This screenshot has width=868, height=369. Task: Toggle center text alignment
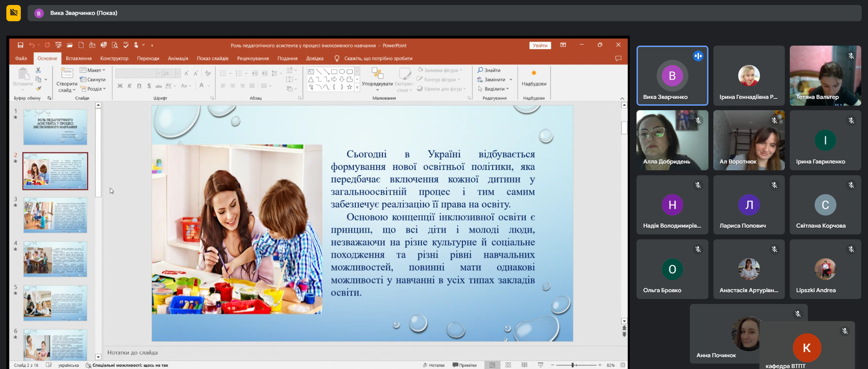click(x=232, y=86)
